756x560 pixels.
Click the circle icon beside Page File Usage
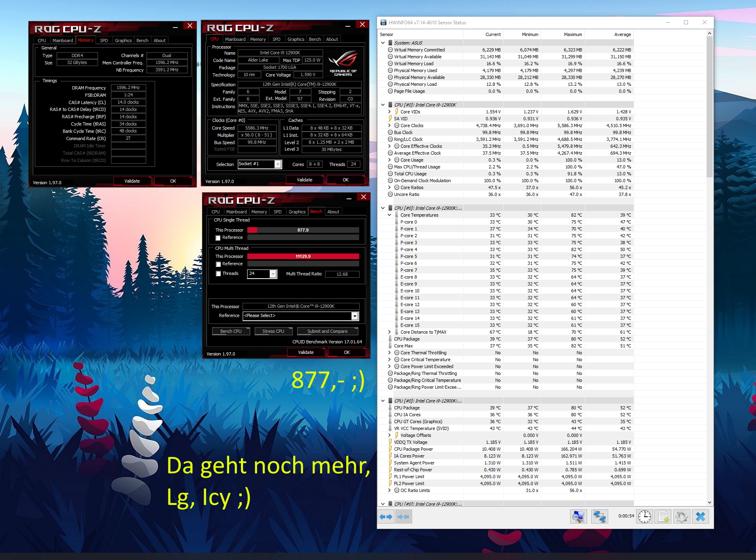(390, 91)
